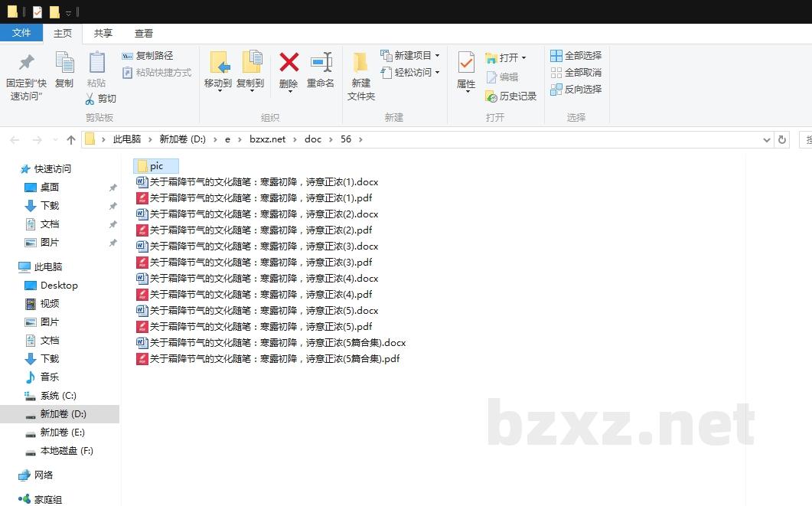812x506 pixels.
Task: Open the Move To dropdown
Action: tap(218, 90)
